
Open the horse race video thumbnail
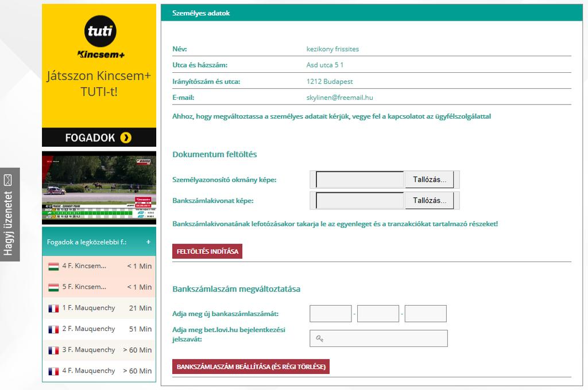tap(99, 188)
